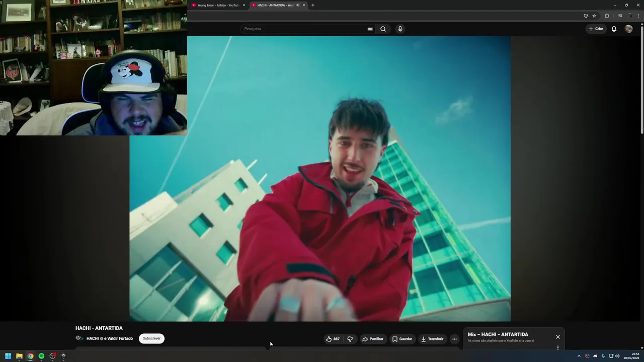Click the Chrome taskbar icon

30,356
